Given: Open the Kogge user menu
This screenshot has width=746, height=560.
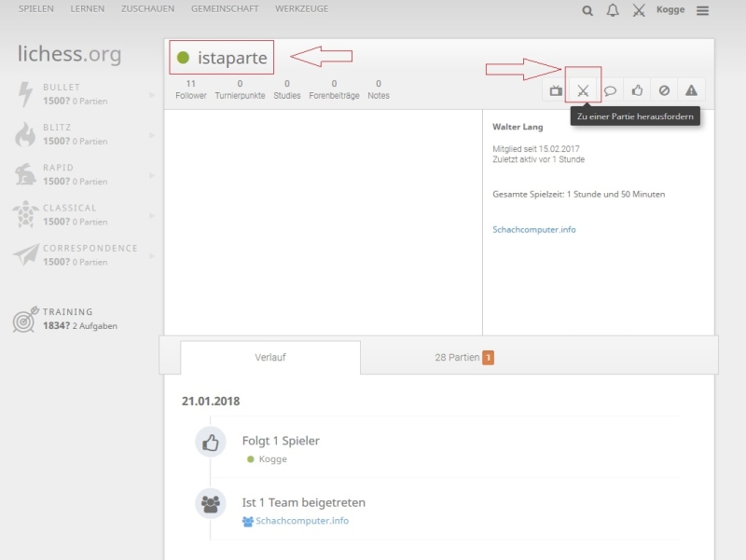Looking at the screenshot, I should (670, 10).
